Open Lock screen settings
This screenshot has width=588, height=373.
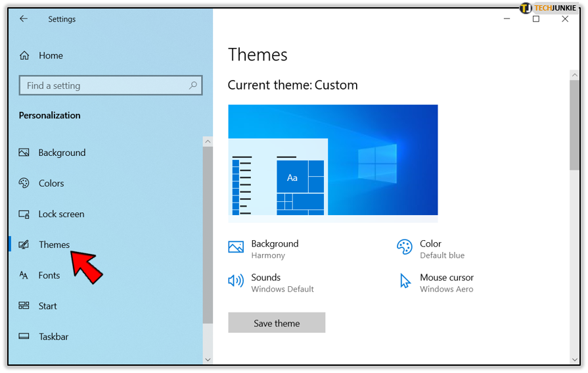[62, 214]
